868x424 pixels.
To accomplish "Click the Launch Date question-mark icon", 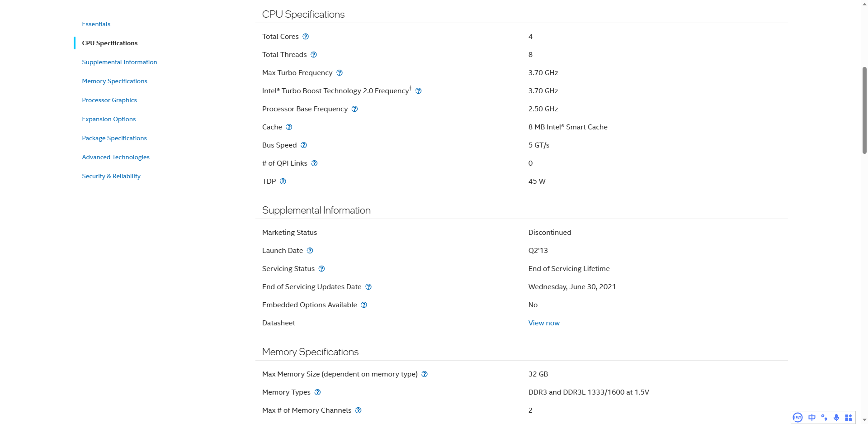I will (310, 251).
